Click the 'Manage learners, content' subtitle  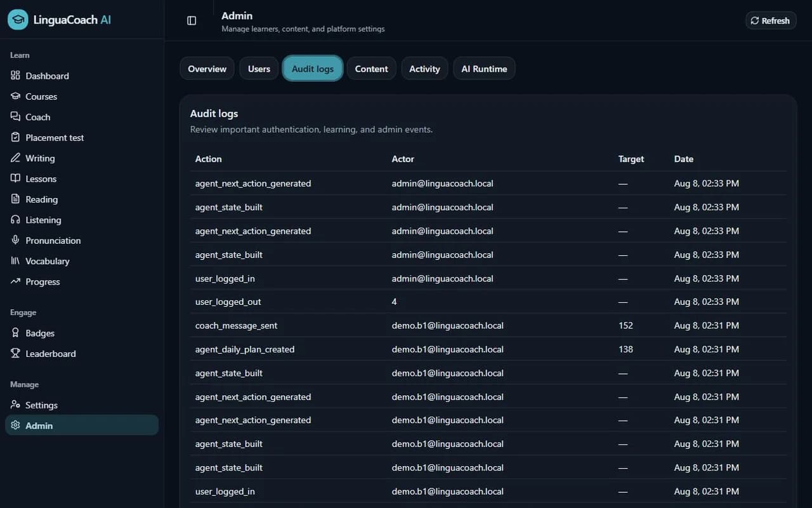[x=303, y=29]
